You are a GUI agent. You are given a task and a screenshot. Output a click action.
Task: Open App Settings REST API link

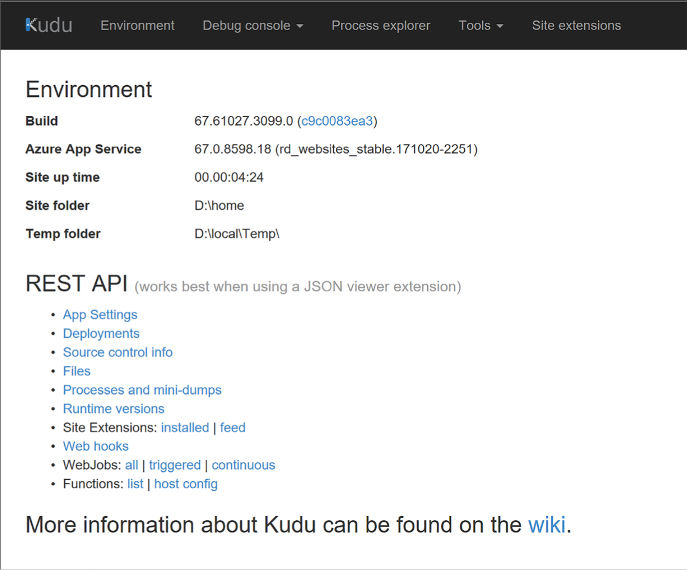coord(100,315)
